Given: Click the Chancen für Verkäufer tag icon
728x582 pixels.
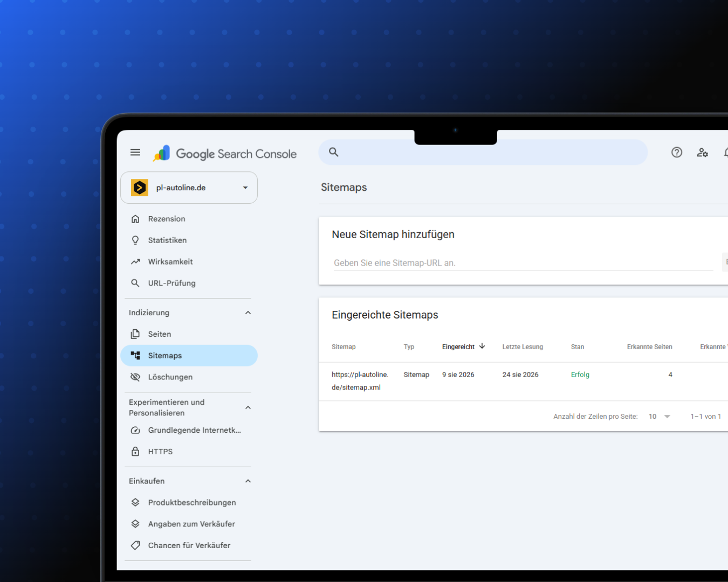Looking at the screenshot, I should tap(135, 545).
